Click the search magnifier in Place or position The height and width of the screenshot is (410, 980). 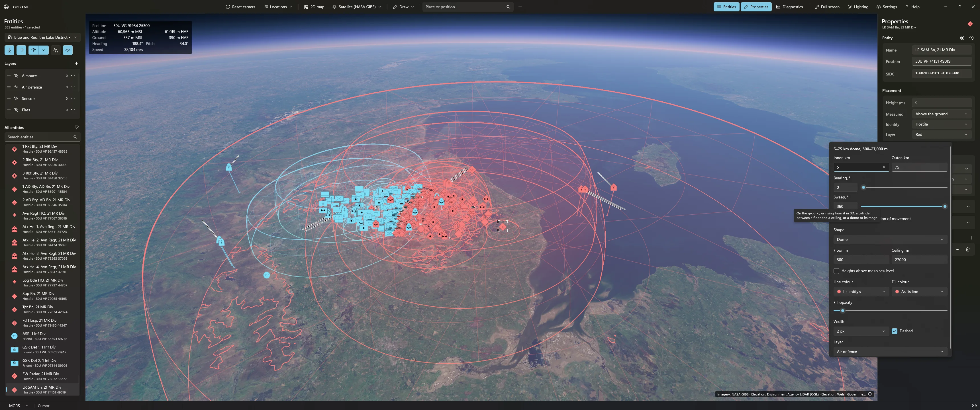click(x=508, y=7)
